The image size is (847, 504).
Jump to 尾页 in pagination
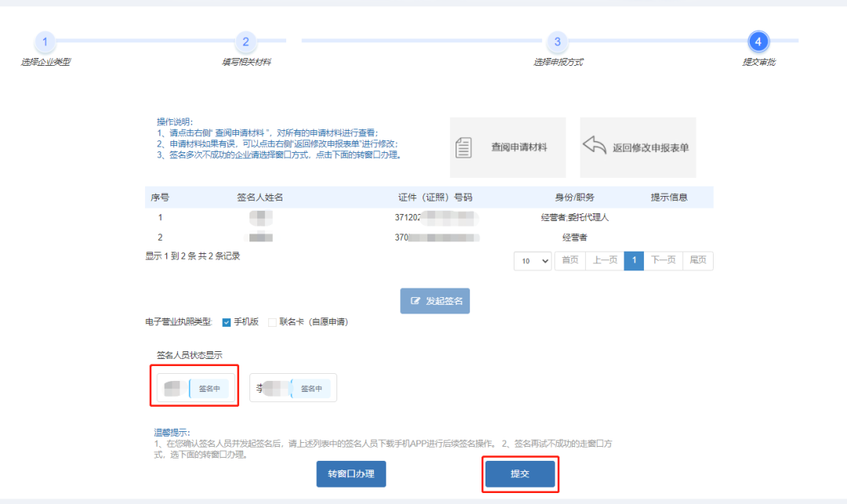click(x=698, y=260)
